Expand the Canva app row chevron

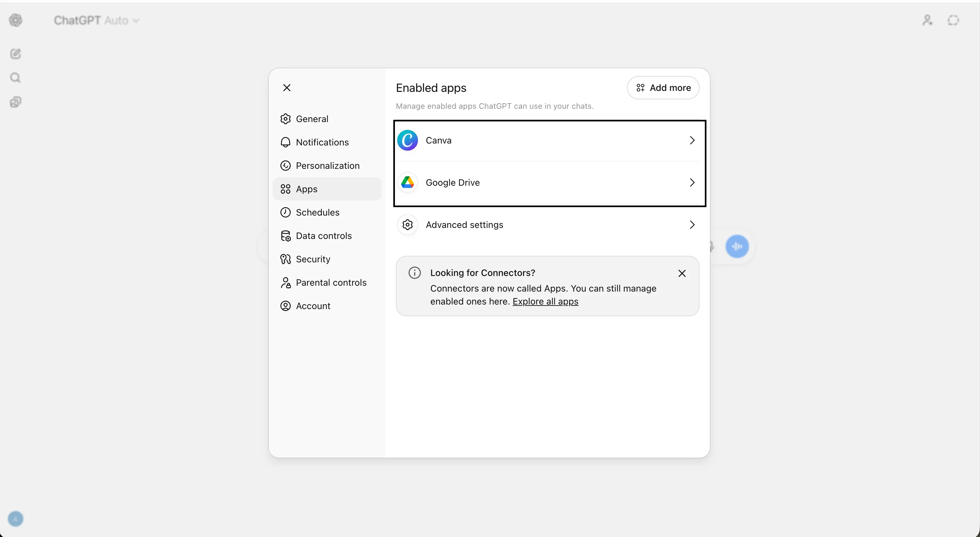(x=692, y=141)
